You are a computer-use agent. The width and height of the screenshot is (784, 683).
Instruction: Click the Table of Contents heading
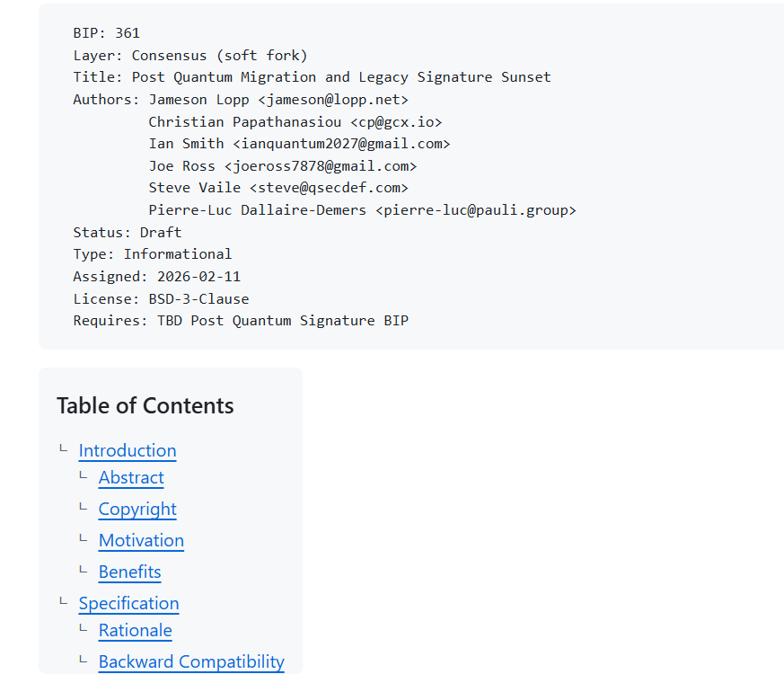(145, 406)
